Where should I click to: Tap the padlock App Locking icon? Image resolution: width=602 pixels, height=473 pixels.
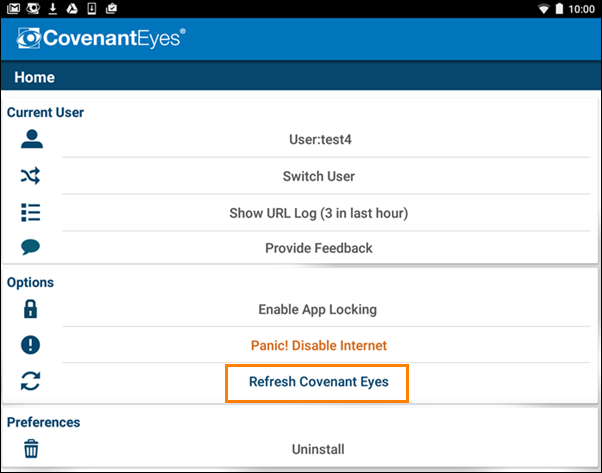pos(30,309)
